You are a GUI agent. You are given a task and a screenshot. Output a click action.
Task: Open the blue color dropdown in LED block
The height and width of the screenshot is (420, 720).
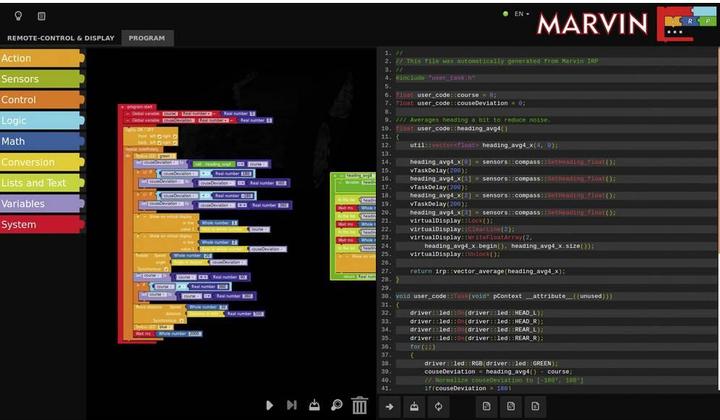point(165,327)
